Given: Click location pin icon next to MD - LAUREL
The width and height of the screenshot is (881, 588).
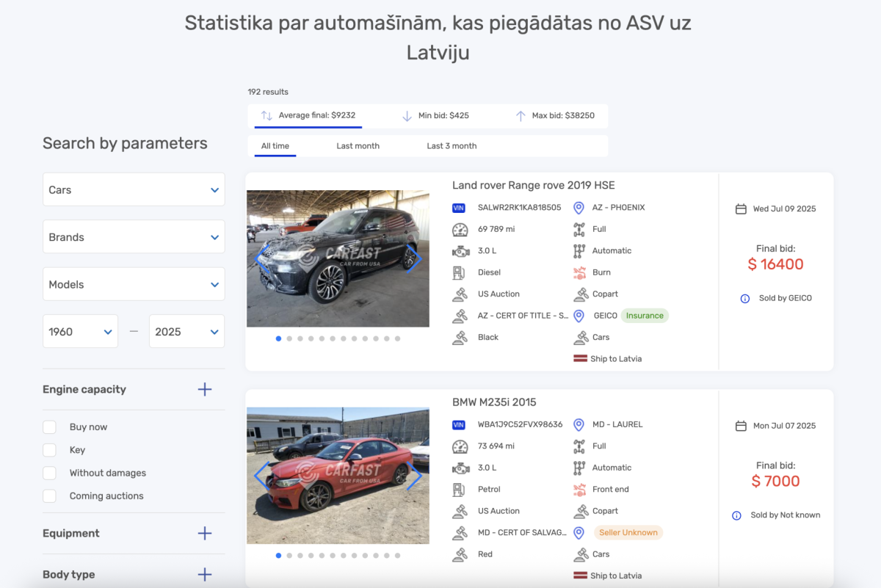Looking at the screenshot, I should tap(579, 424).
